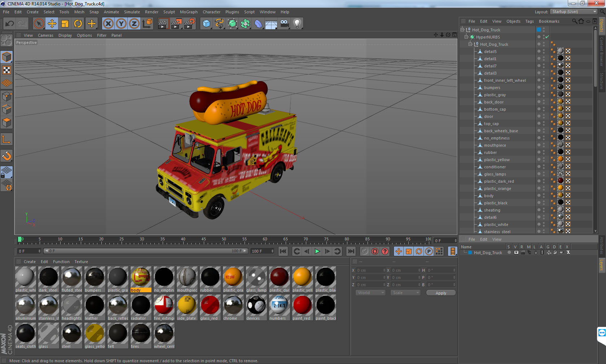Toggle Y axis lock

(x=121, y=24)
